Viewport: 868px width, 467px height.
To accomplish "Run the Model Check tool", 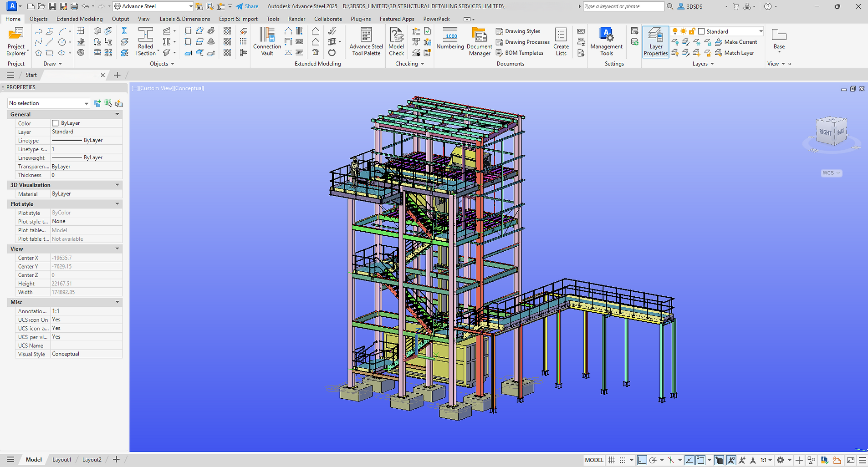I will 396,41.
